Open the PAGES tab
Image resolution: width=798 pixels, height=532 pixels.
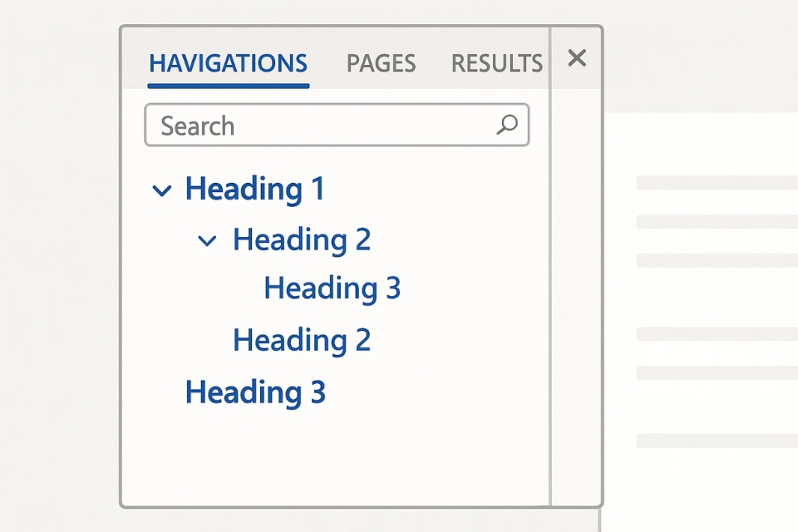[381, 63]
